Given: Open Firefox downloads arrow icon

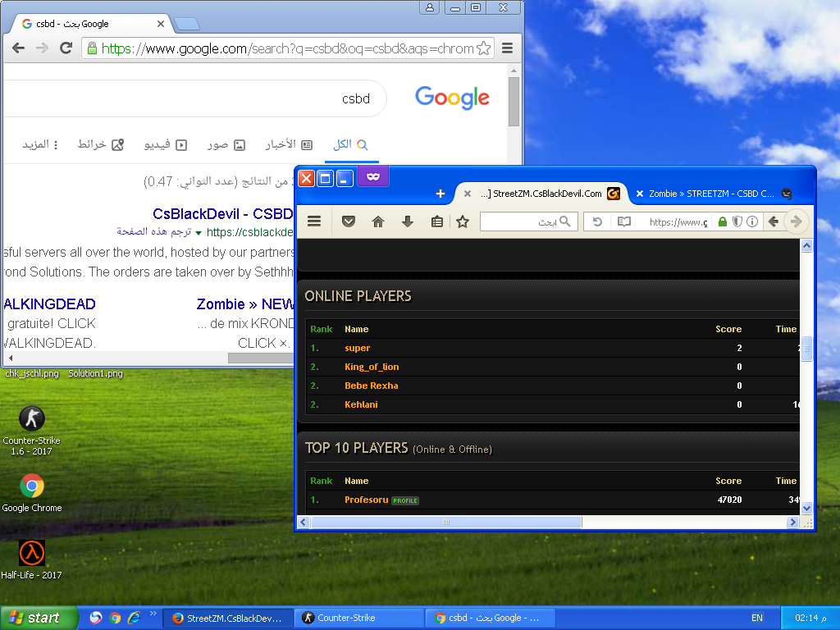Looking at the screenshot, I should click(x=408, y=221).
